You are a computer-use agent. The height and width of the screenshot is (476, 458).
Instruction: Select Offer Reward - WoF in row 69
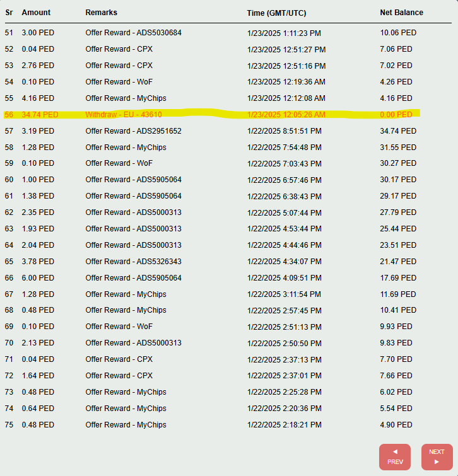coord(119,327)
